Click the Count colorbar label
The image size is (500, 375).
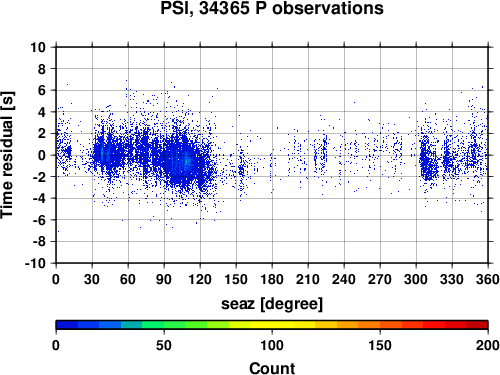click(272, 368)
